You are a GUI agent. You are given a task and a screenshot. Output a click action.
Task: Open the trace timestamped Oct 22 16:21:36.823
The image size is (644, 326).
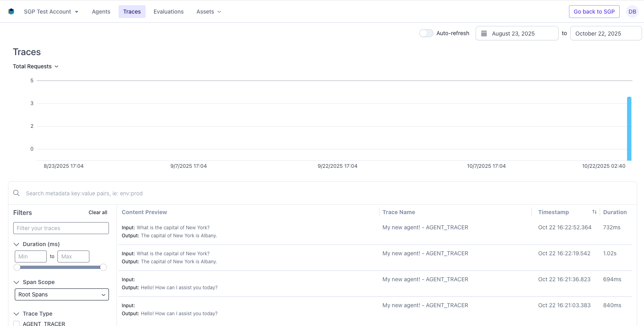point(375,284)
